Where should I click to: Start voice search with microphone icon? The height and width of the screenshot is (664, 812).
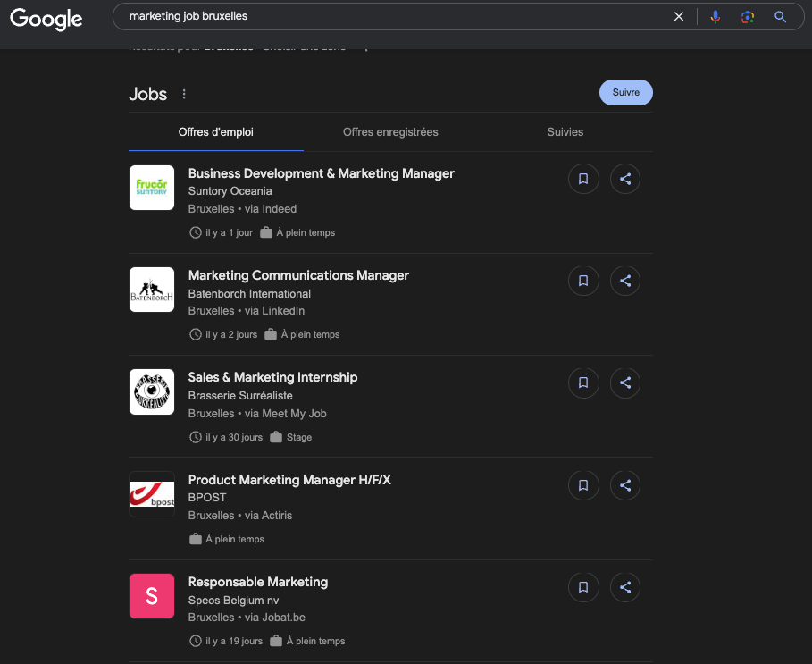pyautogui.click(x=716, y=17)
